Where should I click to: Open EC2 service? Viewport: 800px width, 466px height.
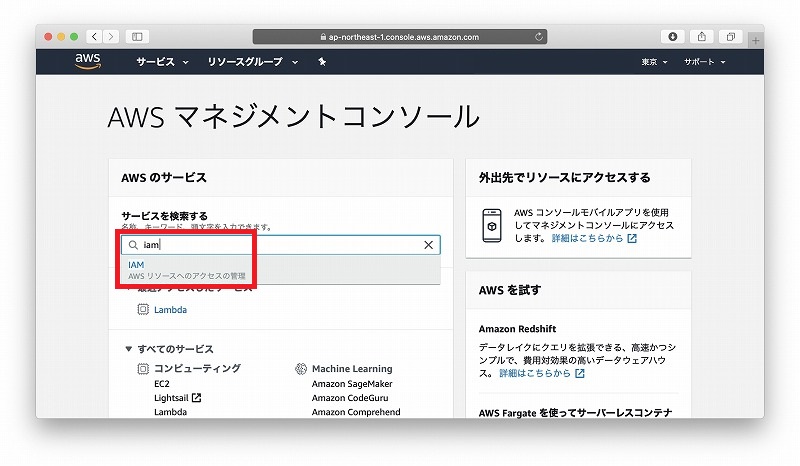click(x=162, y=384)
